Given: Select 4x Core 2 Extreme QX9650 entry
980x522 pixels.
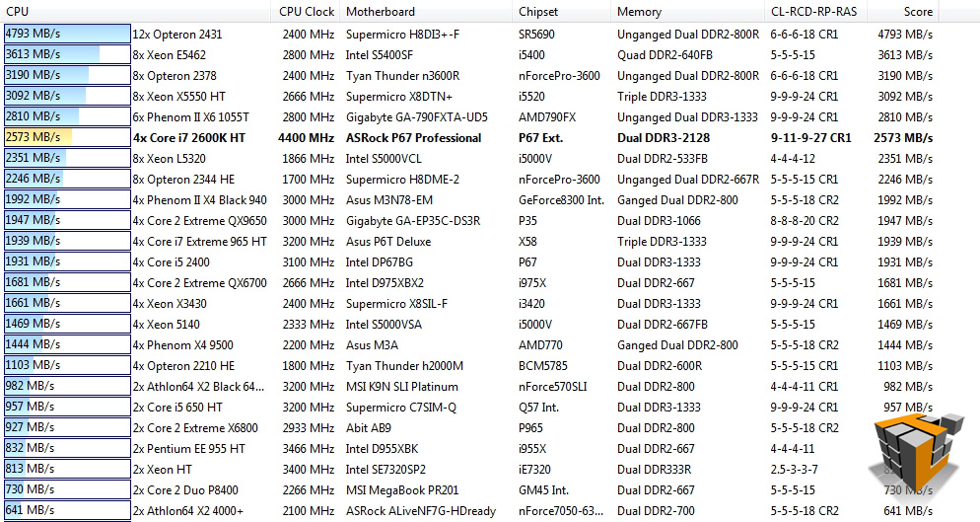Looking at the screenshot, I should tap(199, 220).
